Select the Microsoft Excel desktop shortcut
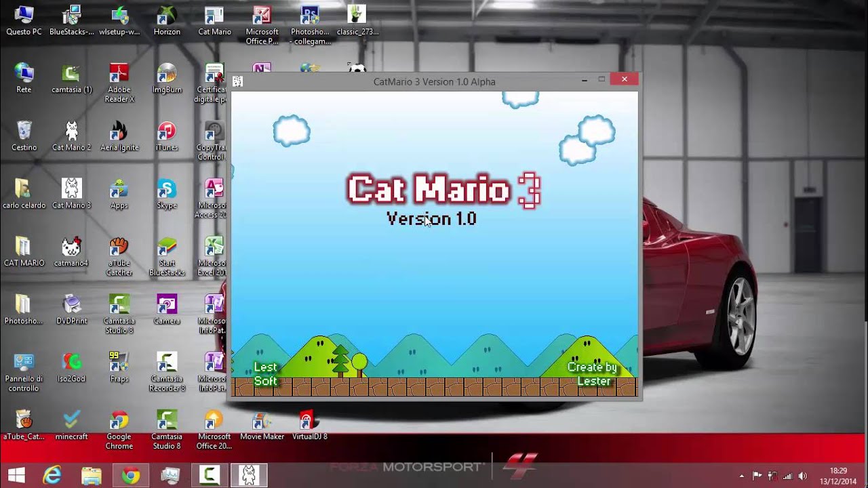Screen dimensions: 868x488 212,256
